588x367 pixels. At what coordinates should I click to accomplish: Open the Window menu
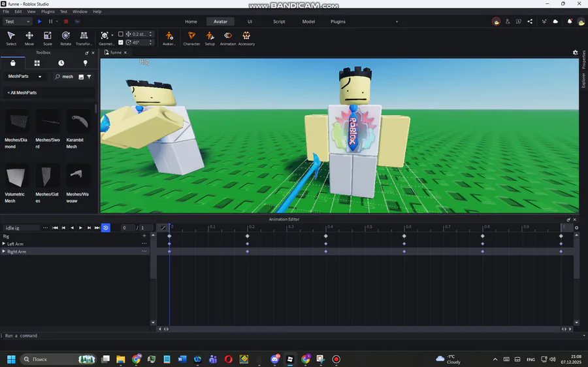[80, 12]
